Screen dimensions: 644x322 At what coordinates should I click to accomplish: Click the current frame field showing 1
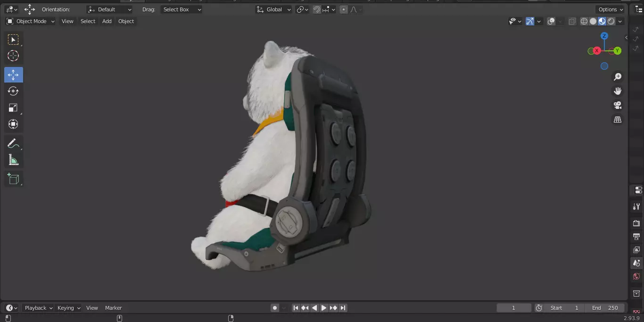pos(514,308)
